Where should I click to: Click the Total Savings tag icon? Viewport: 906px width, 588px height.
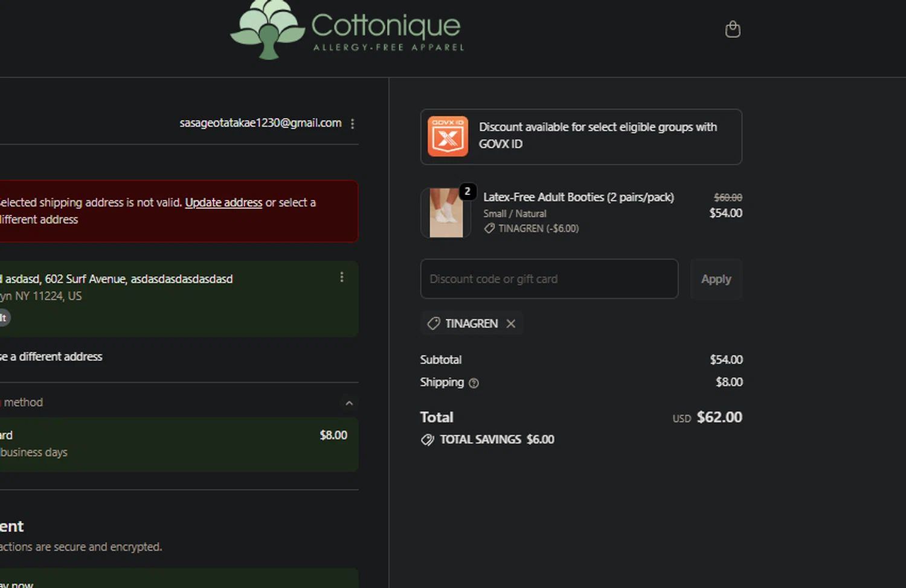[427, 439]
